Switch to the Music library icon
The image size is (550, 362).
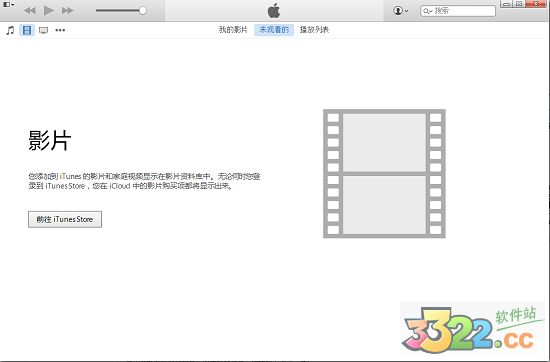[x=11, y=30]
